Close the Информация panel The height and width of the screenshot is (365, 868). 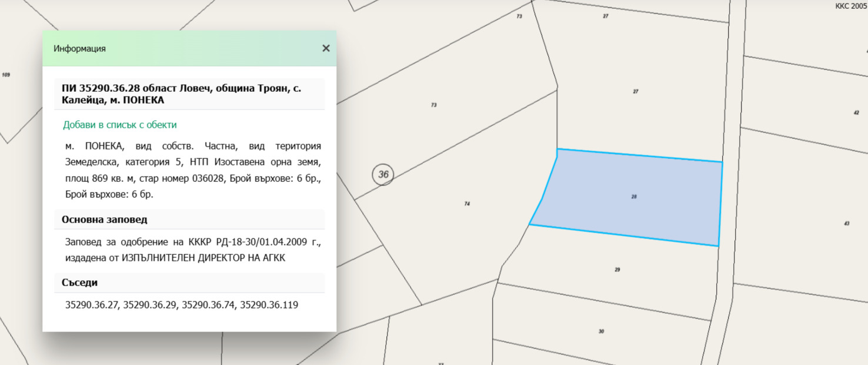click(326, 48)
